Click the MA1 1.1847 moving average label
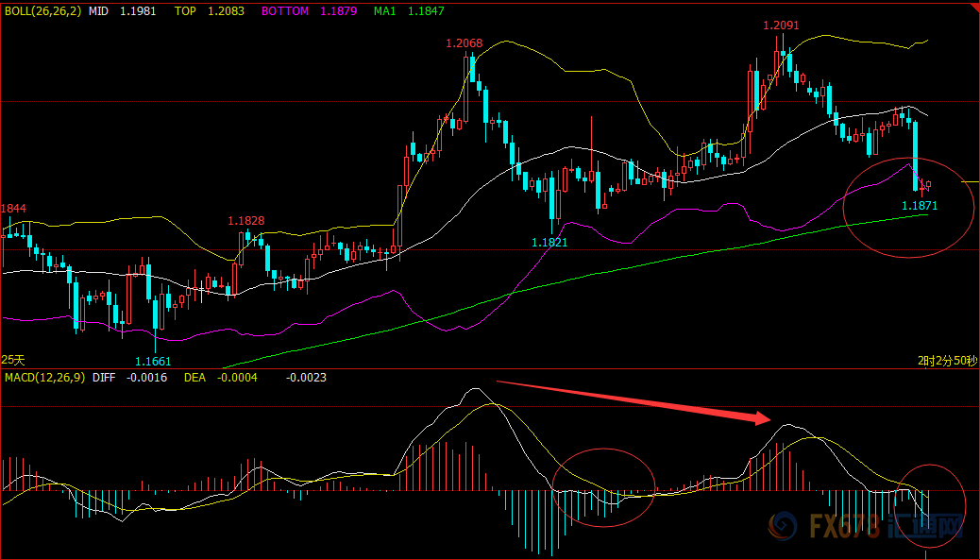The image size is (980, 560). click(x=410, y=10)
